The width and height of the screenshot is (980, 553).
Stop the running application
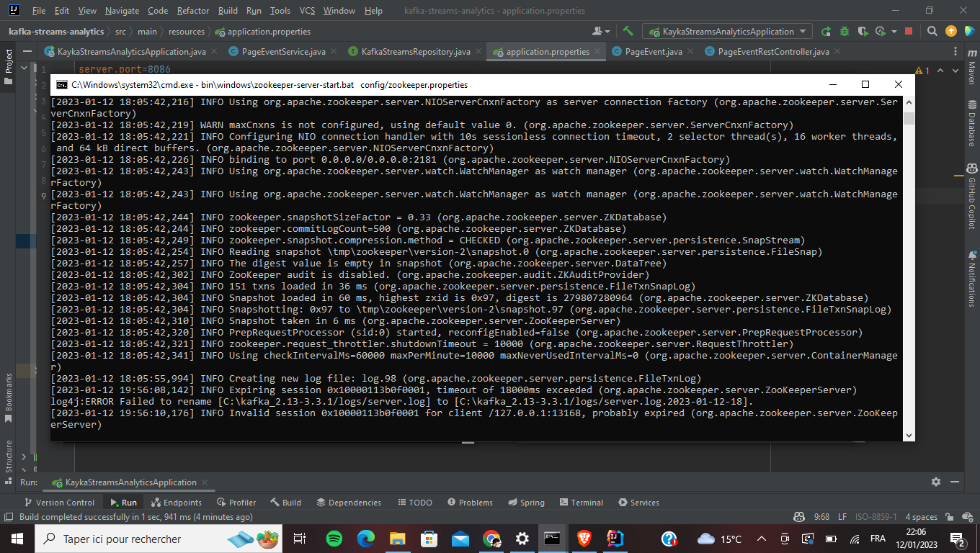click(x=909, y=32)
